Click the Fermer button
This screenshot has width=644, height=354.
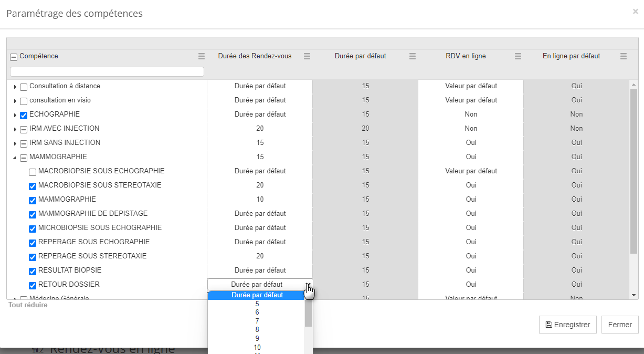click(620, 325)
